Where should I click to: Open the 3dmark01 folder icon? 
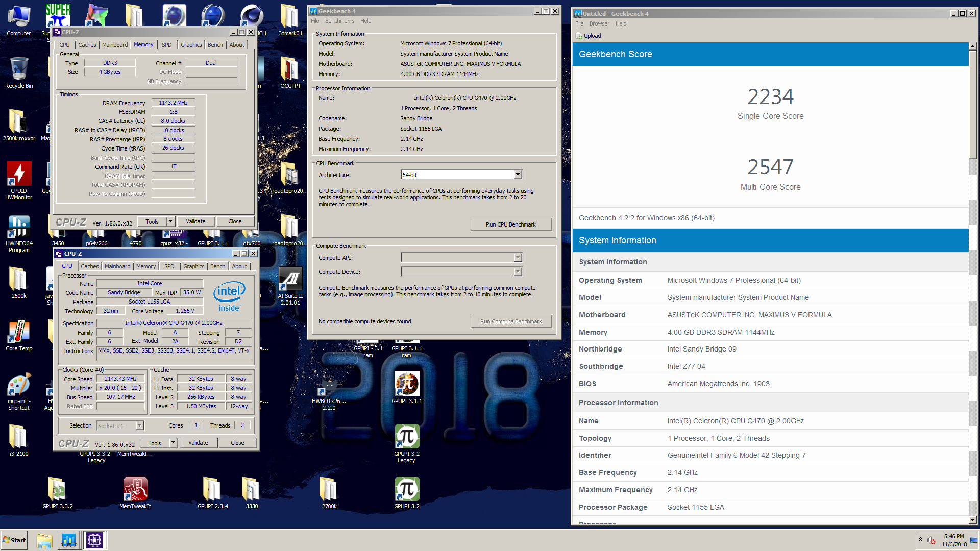290,20
